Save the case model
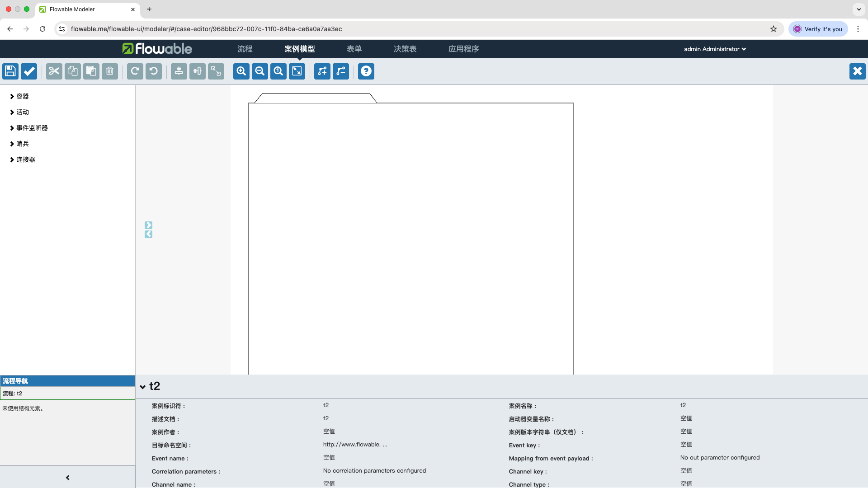This screenshot has width=868, height=488. [x=10, y=71]
